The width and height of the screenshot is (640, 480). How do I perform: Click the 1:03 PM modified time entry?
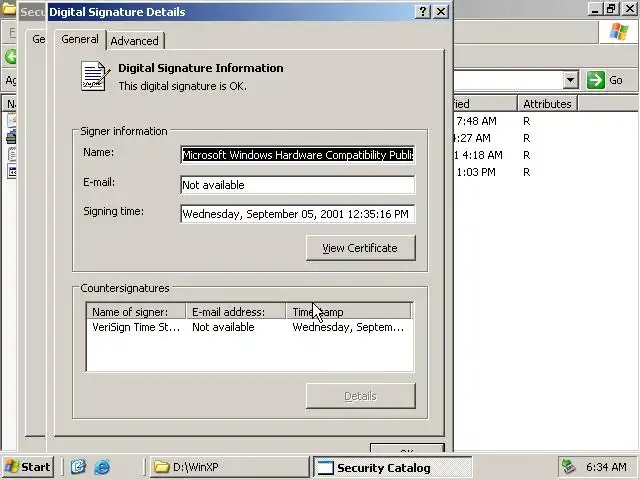pos(476,172)
